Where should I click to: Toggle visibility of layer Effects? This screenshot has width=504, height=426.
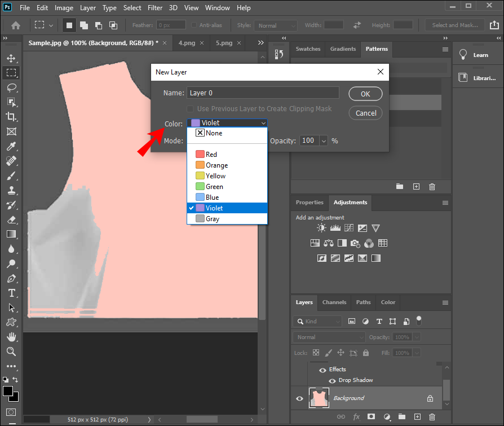322,370
